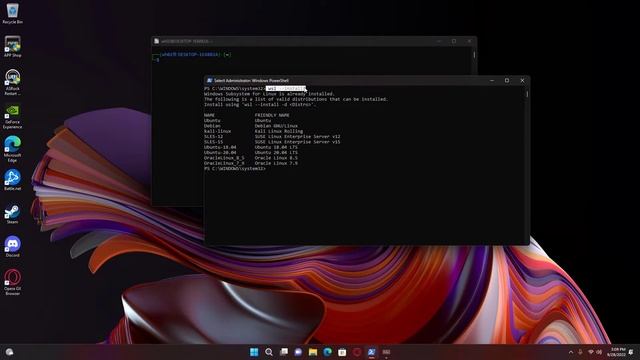Screen dimensions: 640x360
Task: Maximize the Administrator PowerShell window
Action: [507, 80]
